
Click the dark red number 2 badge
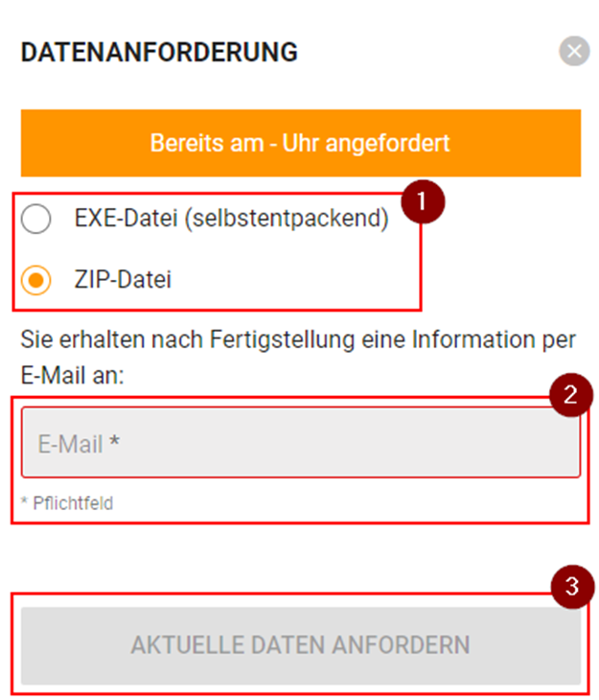[x=571, y=395]
